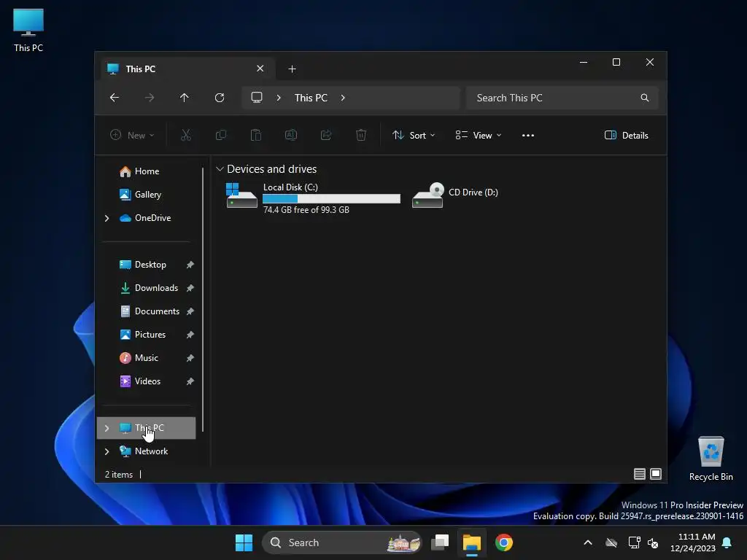Viewport: 747px width, 560px height.
Task: Click the File Explorer taskbar icon
Action: coord(472,542)
